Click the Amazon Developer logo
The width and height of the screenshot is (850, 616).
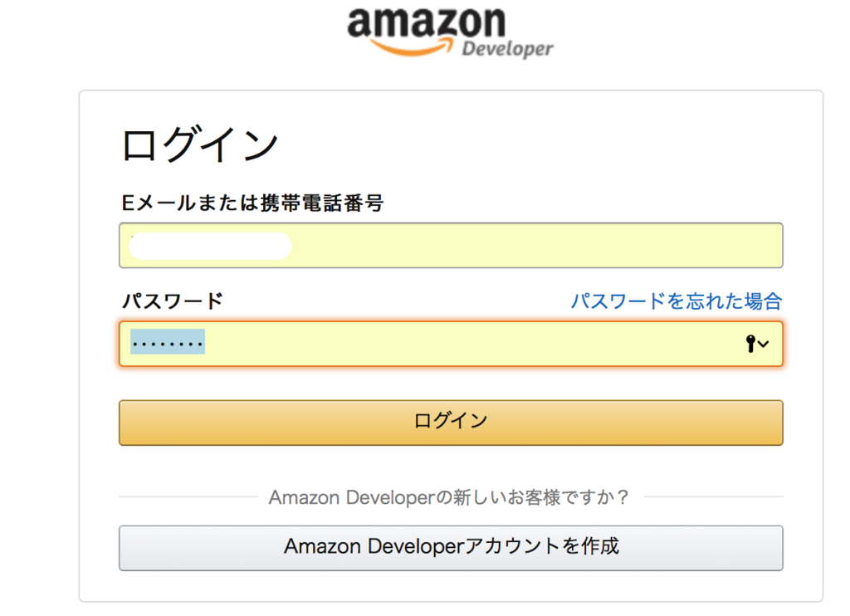[450, 32]
